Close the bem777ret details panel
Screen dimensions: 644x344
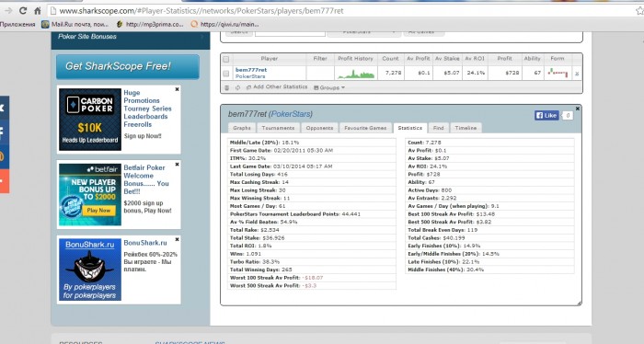(578, 109)
